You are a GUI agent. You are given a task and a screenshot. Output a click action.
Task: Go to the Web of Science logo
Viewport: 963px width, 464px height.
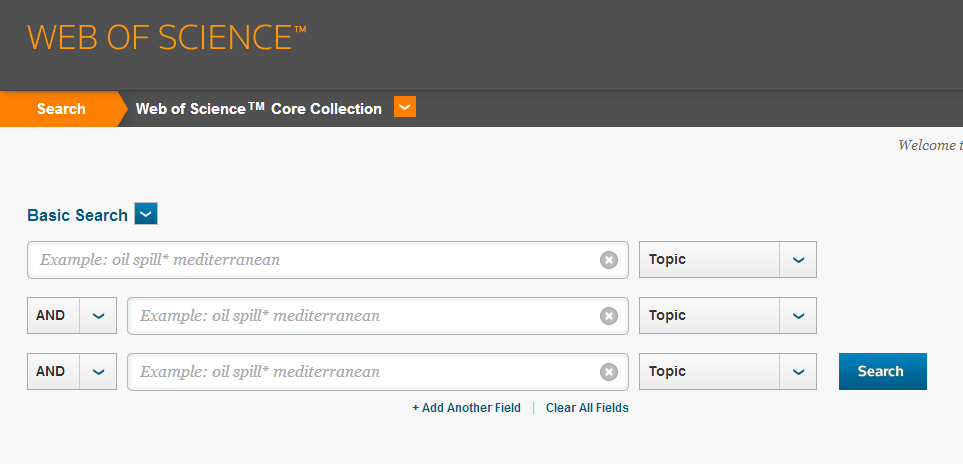coord(166,37)
